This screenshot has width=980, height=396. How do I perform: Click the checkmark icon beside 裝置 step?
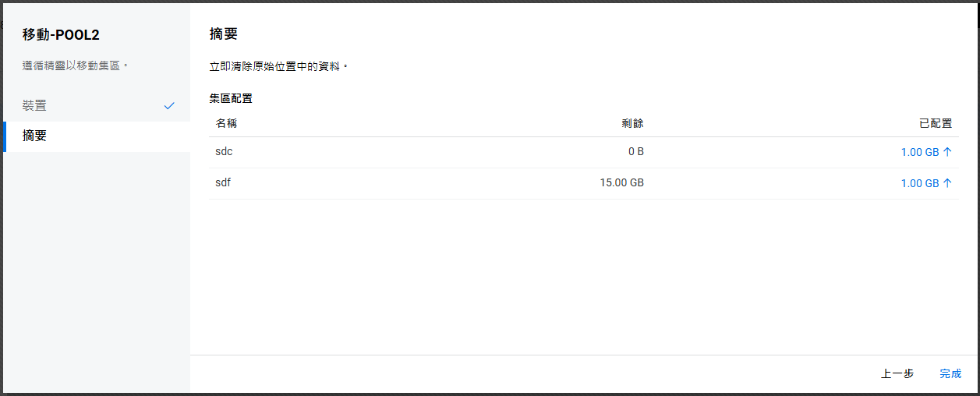tap(169, 105)
